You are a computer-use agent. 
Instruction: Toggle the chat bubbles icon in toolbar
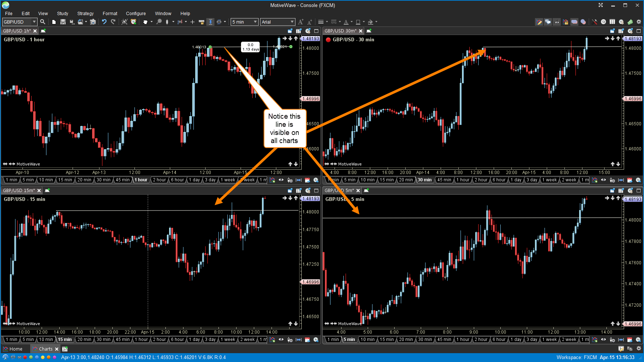548,22
